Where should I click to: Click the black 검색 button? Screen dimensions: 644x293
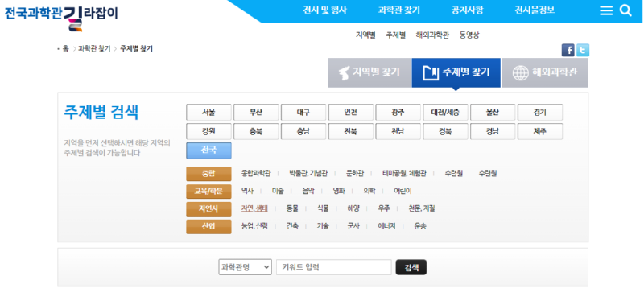point(411,267)
